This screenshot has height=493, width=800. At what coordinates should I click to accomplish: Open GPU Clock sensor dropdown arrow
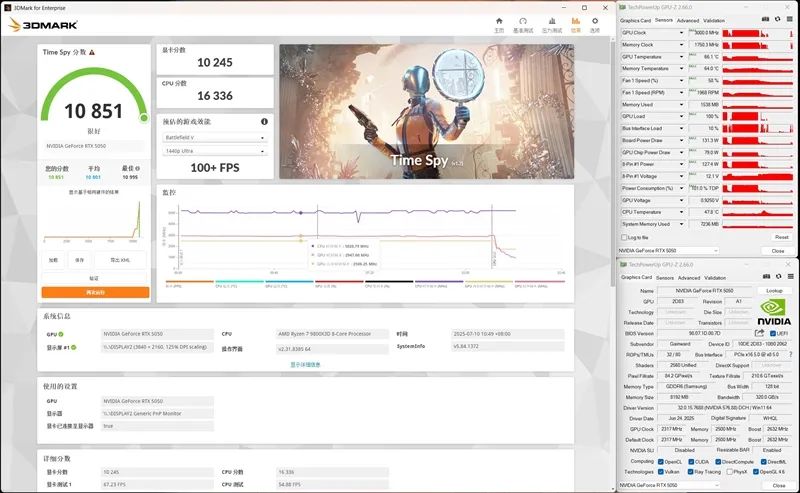(681, 33)
